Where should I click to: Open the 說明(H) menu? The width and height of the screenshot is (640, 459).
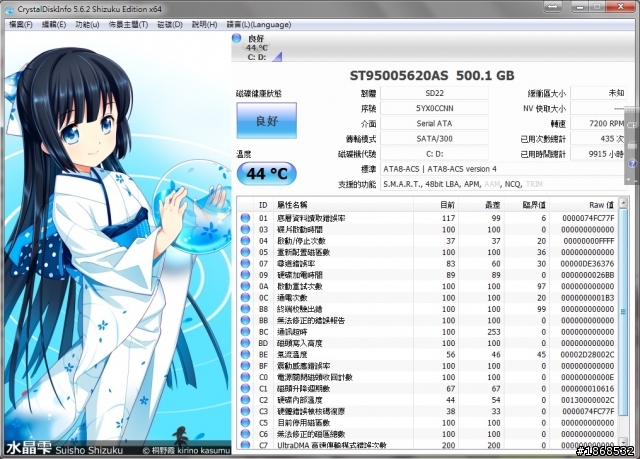(204, 24)
